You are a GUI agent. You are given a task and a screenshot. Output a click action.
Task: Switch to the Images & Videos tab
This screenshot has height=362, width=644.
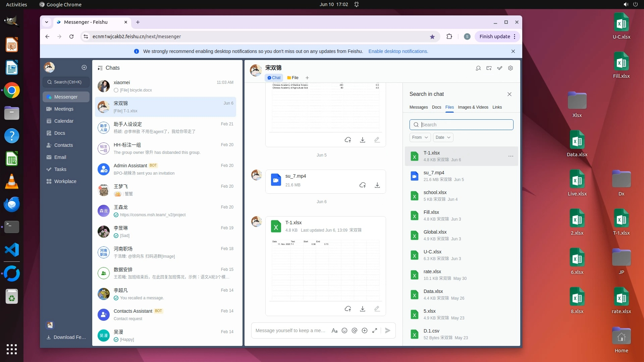tap(473, 107)
